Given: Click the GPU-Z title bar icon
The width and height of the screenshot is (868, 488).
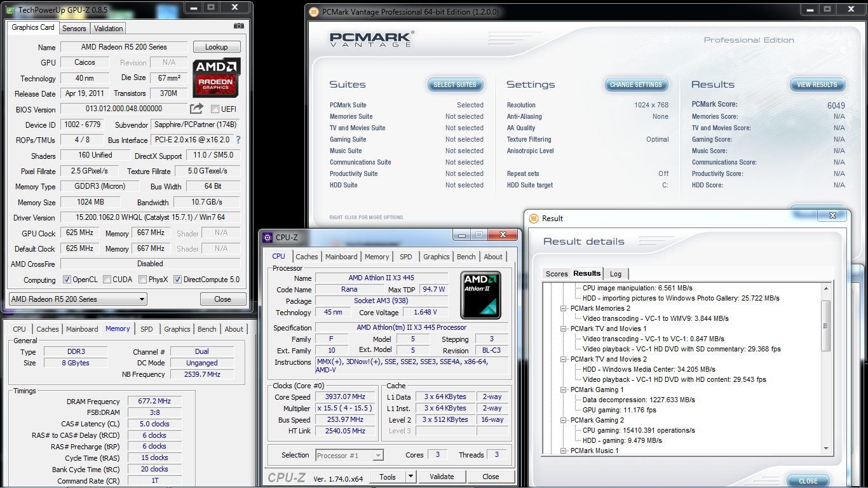Looking at the screenshot, I should (x=10, y=10).
